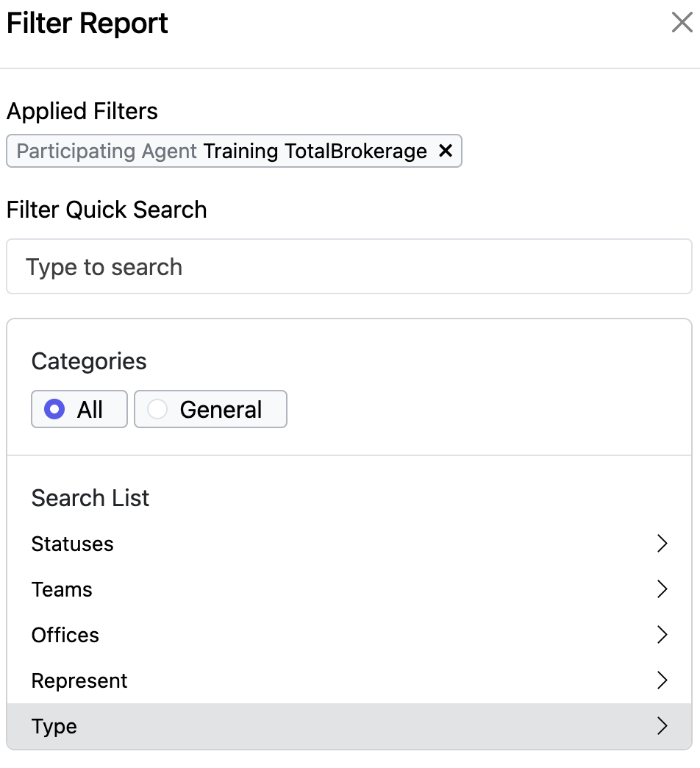Click the All category button label
Image resolution: width=700 pixels, height=768 pixels.
[90, 410]
